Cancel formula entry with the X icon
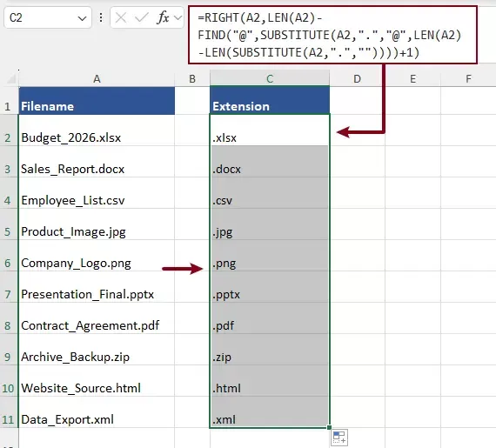496x448 pixels. click(x=121, y=18)
